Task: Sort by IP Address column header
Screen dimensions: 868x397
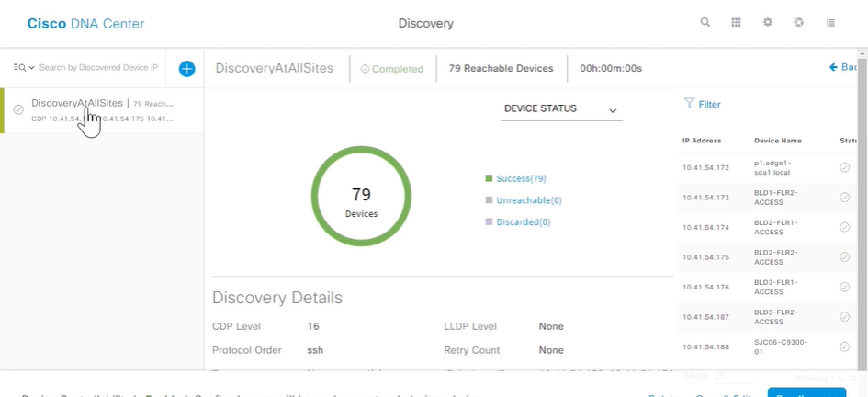Action: click(x=702, y=141)
